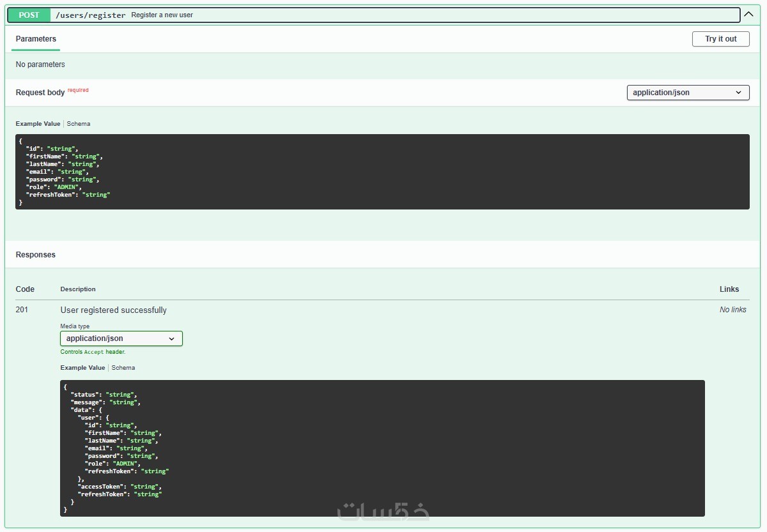Screen dimensions: 767x532
Task: Click the request body JSON example block
Action: 382,172
